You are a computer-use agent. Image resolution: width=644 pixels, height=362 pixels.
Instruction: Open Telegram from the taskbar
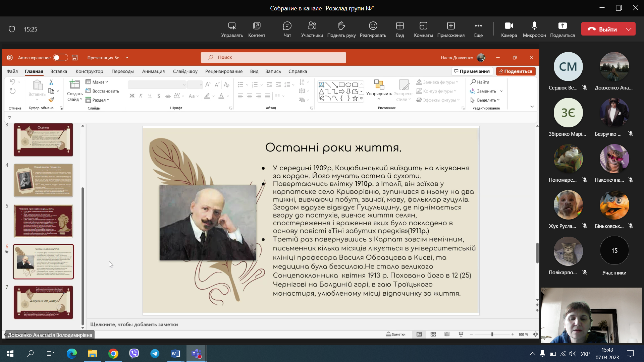pyautogui.click(x=155, y=353)
